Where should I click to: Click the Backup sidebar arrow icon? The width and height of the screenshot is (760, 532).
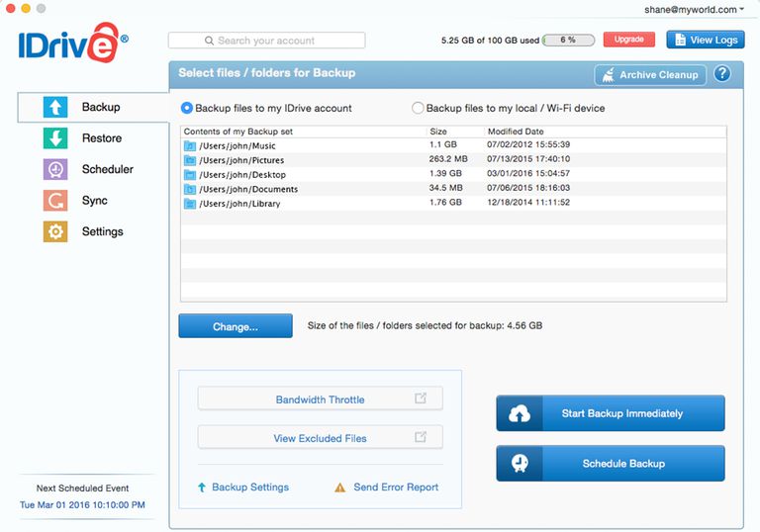pos(55,107)
